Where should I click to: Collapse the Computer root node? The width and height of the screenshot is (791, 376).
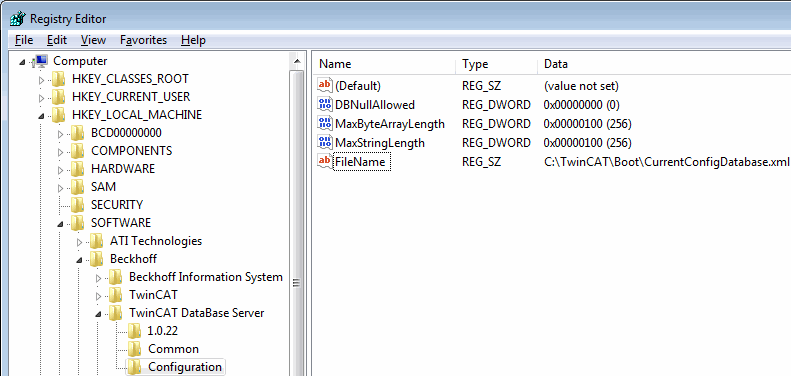(22, 62)
